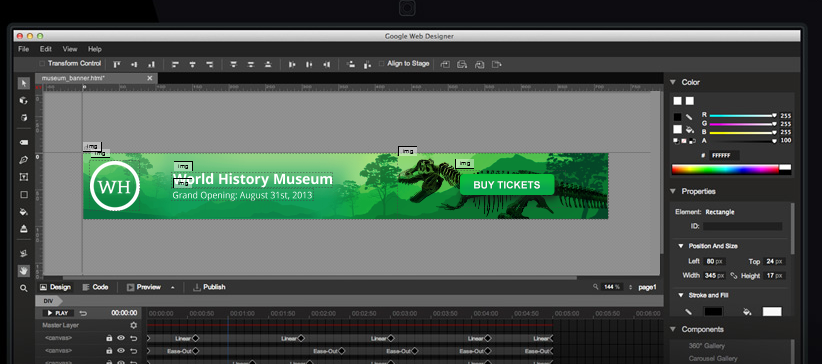Image resolution: width=822 pixels, height=364 pixels.
Task: Select the Ink Bottle tool
Action: (24, 229)
